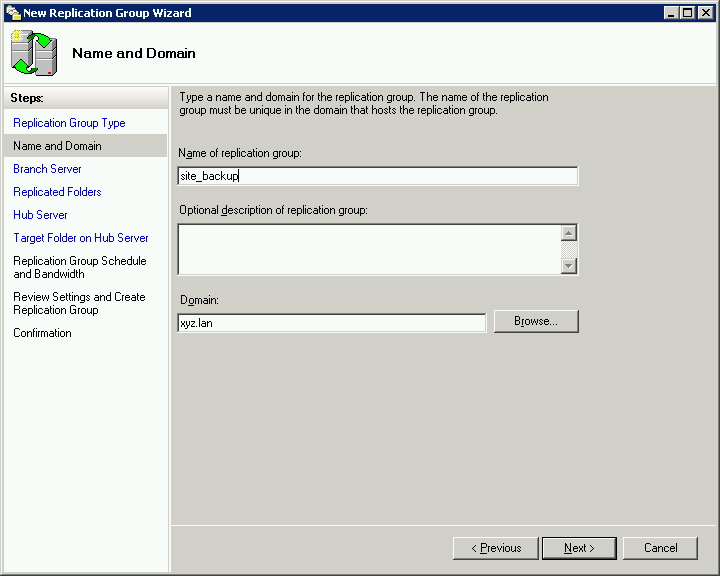Proceed with the Next button
This screenshot has height=576, width=720.
(579, 548)
